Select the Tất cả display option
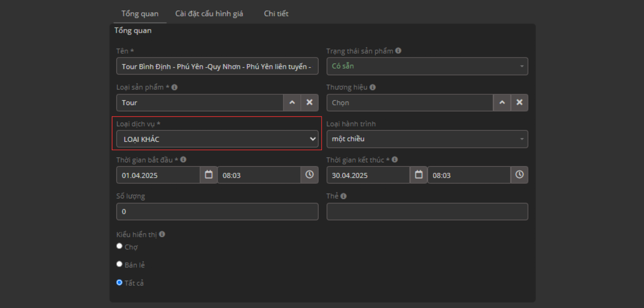This screenshot has width=644, height=308. [120, 282]
